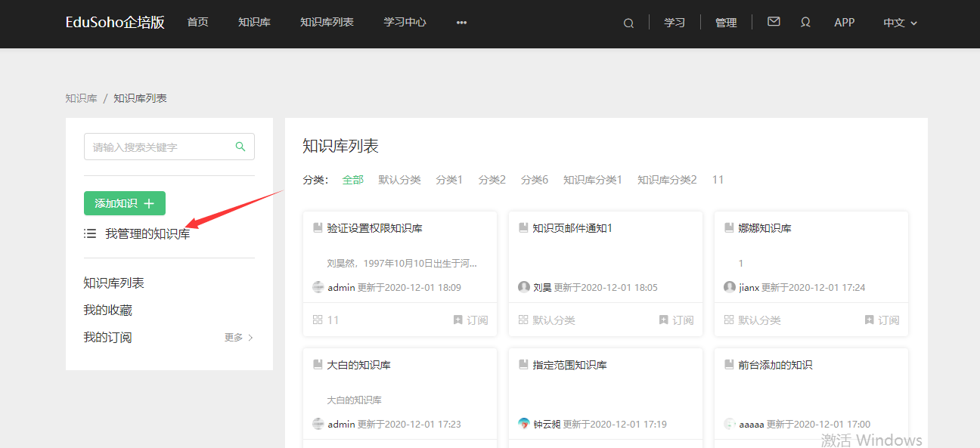Select the 全部 category filter
The height and width of the screenshot is (448, 980).
353,180
